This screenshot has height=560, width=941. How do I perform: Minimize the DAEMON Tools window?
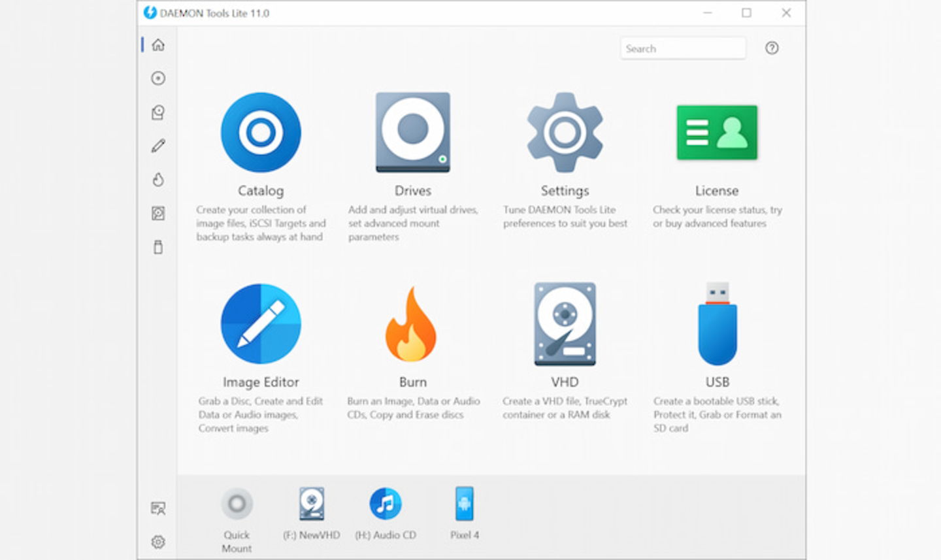(708, 12)
